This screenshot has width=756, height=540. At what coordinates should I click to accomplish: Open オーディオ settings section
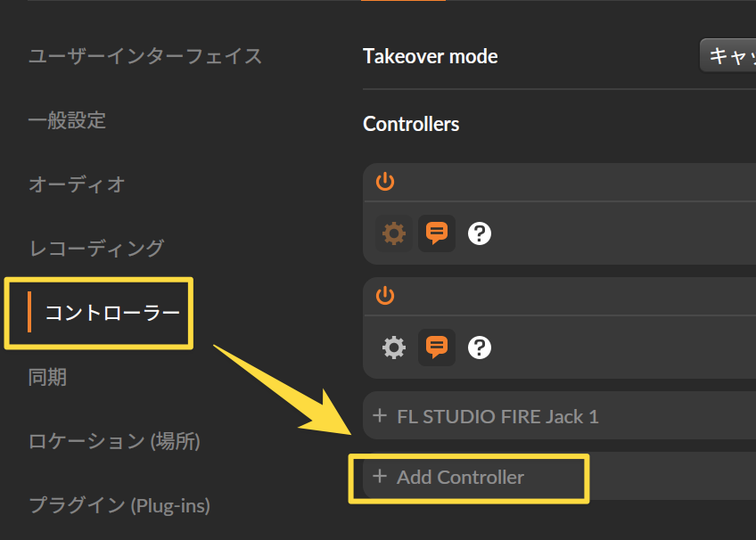pyautogui.click(x=78, y=184)
